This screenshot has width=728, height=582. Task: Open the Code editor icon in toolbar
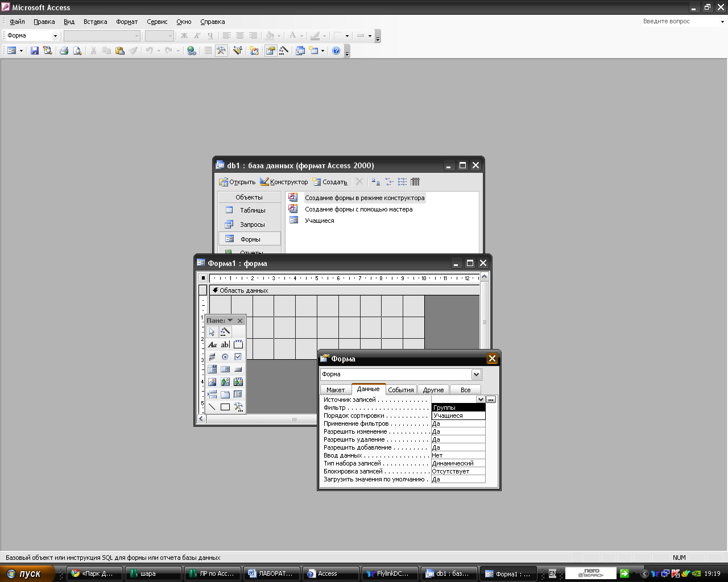click(254, 51)
